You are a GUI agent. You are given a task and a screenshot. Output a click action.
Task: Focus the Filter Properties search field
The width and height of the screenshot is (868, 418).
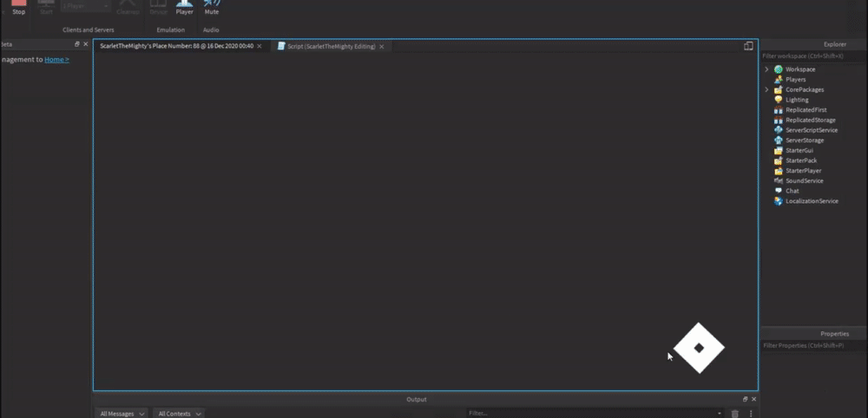tap(814, 345)
